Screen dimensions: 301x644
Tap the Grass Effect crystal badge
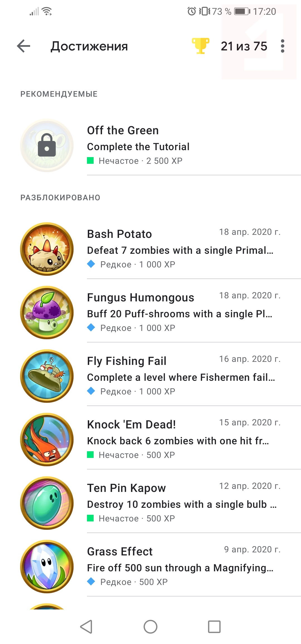point(47,567)
